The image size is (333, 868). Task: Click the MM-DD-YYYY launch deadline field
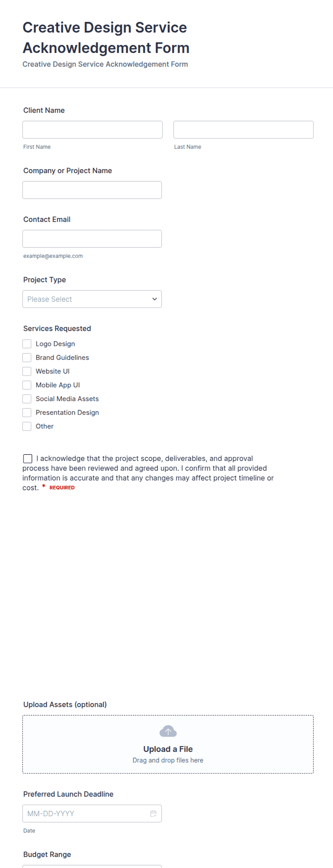coord(92,813)
